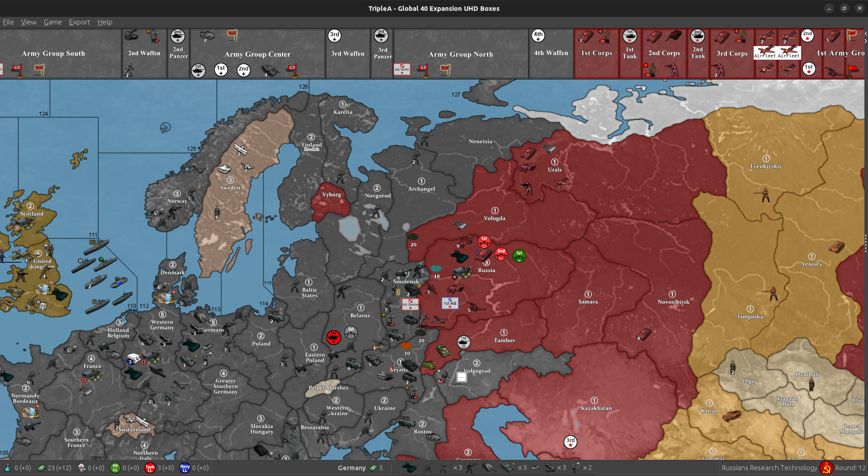This screenshot has height=476, width=868.
Task: Click the starred general icon above 2nd Waffen
Action: tap(153, 36)
